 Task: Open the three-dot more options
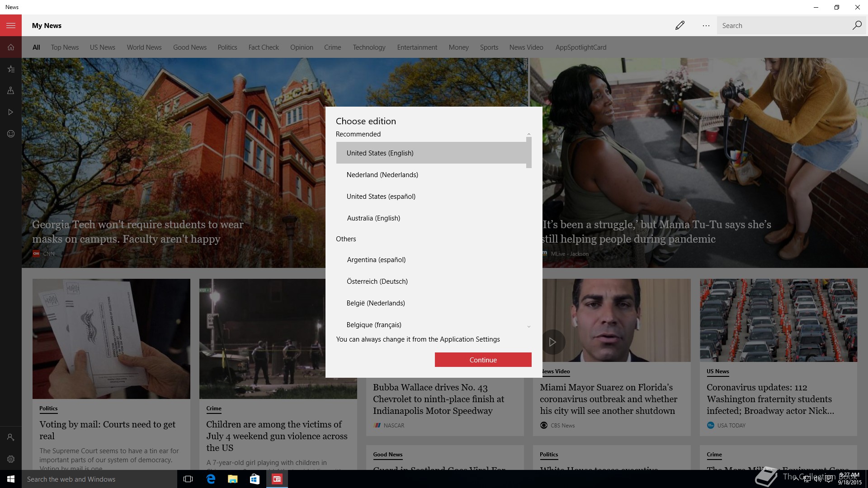(706, 25)
